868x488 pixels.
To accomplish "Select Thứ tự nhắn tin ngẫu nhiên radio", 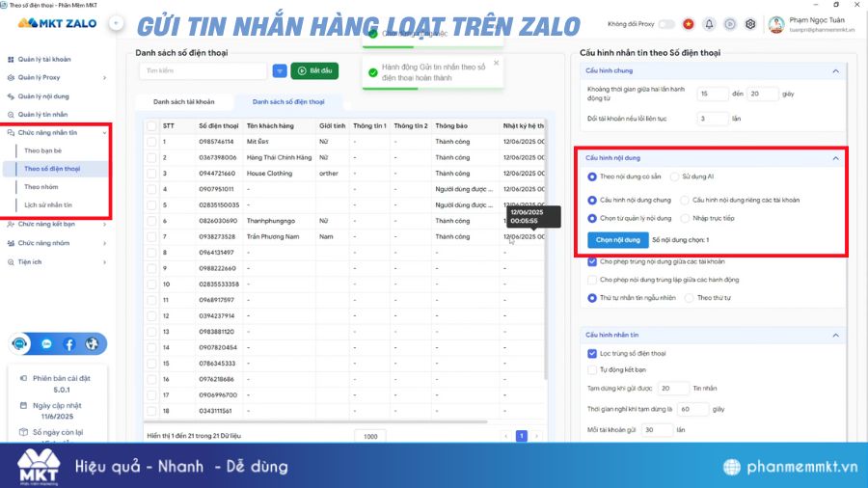I will [x=592, y=298].
